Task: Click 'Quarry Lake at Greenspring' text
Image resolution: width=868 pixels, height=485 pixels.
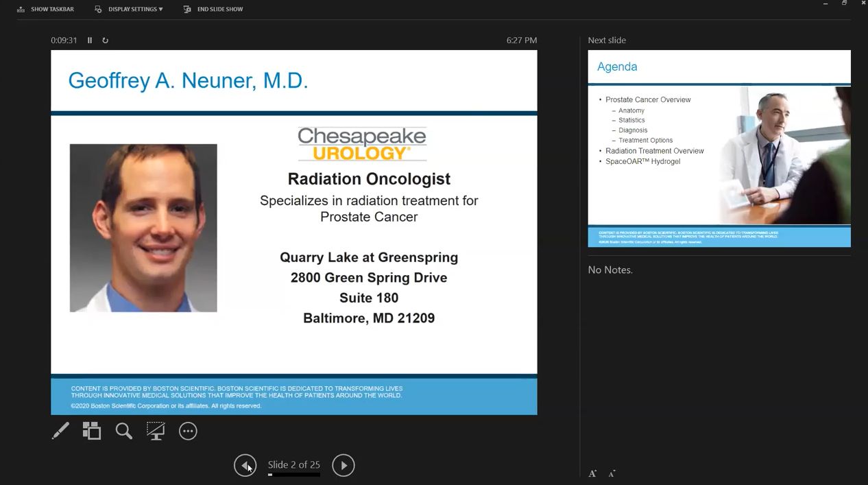Action: [x=369, y=258]
